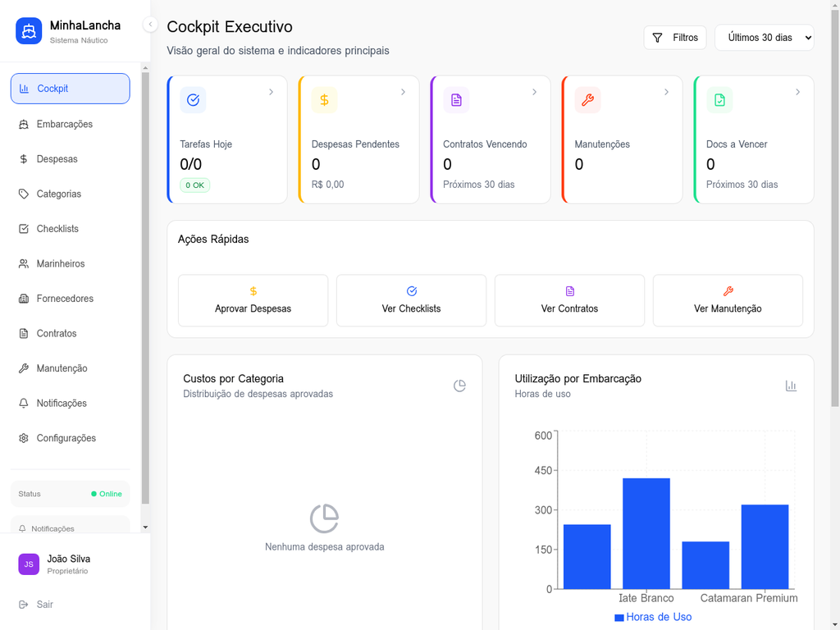Viewport: 840px width, 630px height.
Task: Open Embarcações in the sidebar menu
Action: [x=64, y=124]
